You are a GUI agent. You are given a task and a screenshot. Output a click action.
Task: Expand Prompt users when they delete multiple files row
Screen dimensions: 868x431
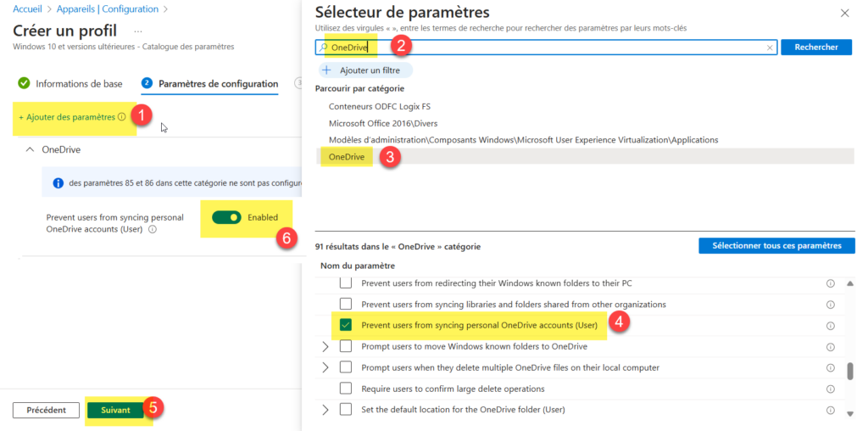325,368
